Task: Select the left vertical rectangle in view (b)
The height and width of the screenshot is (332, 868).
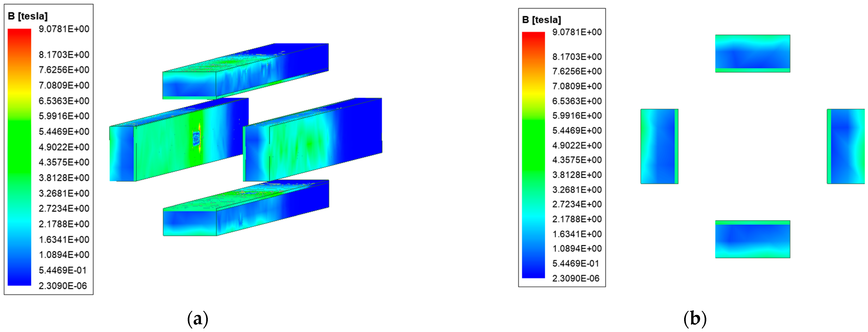Action: tap(659, 146)
